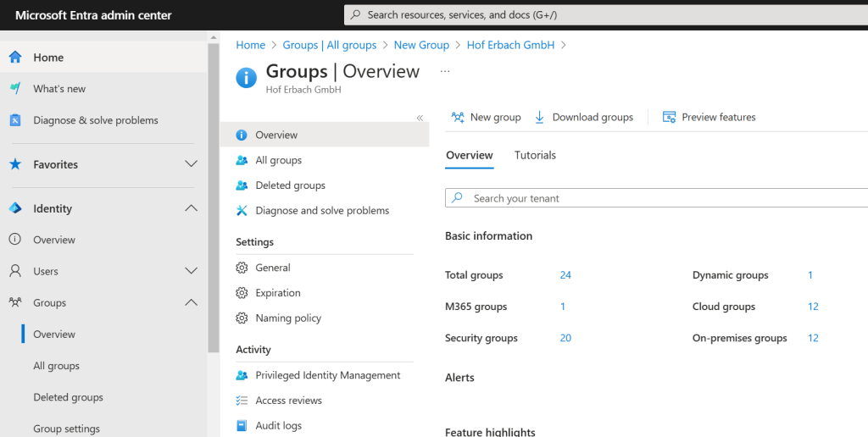
Task: Click the Favorites star icon
Action: coord(15,164)
